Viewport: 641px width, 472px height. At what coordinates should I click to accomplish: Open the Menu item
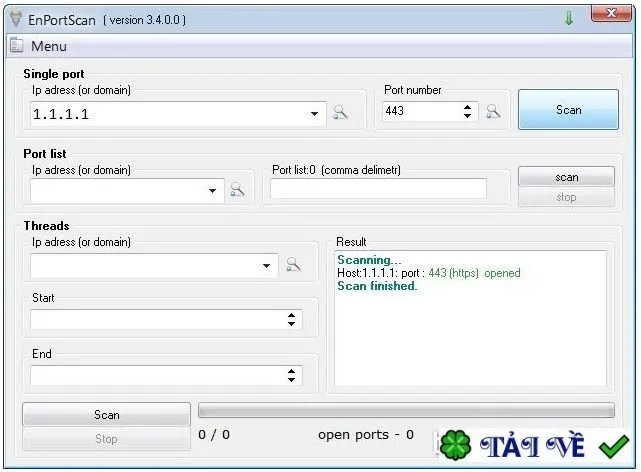49,46
